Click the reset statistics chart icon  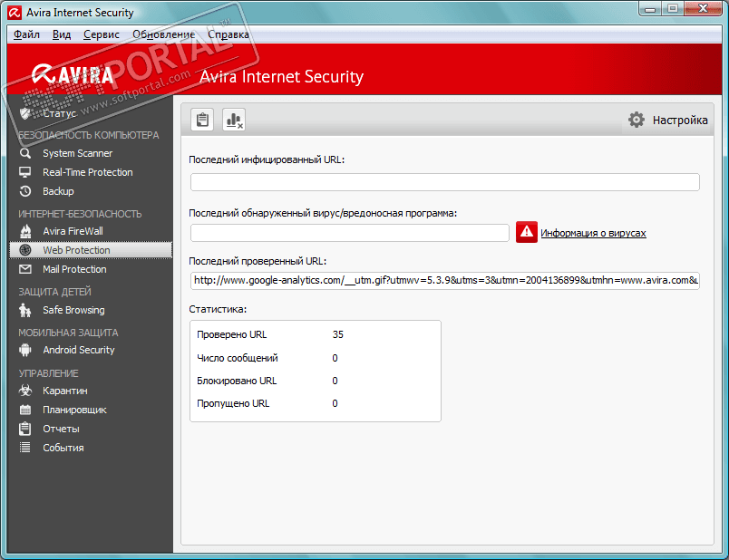click(234, 120)
